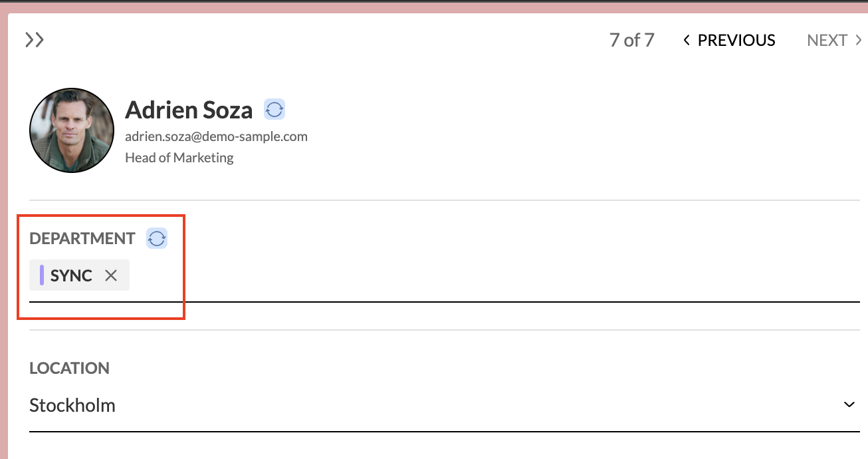
Task: Click the LOCATION section label
Action: pyautogui.click(x=69, y=368)
